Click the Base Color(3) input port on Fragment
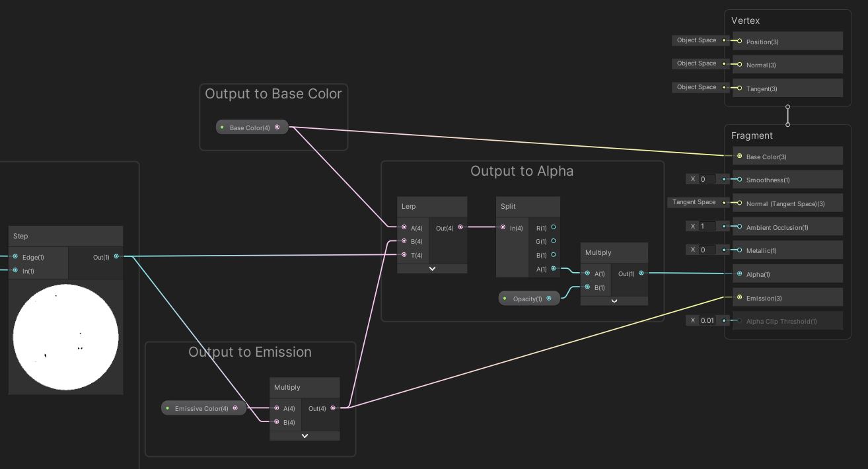 739,157
